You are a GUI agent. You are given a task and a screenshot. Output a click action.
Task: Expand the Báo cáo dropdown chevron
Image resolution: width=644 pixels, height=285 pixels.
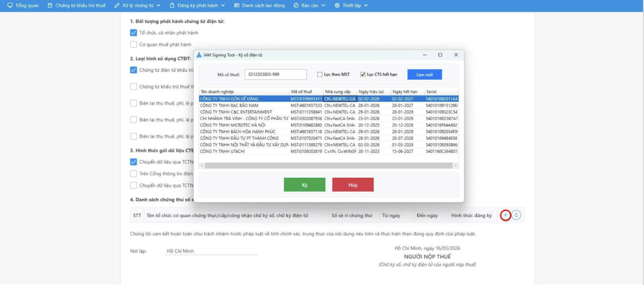pyautogui.click(x=323, y=5)
